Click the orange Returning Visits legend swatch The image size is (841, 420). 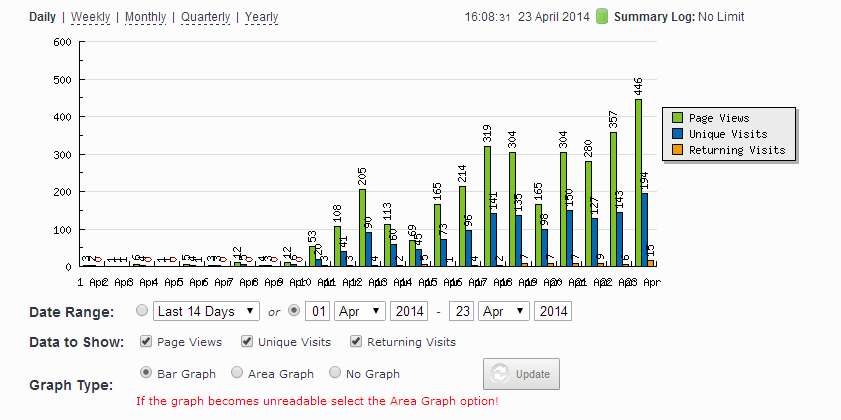(677, 150)
